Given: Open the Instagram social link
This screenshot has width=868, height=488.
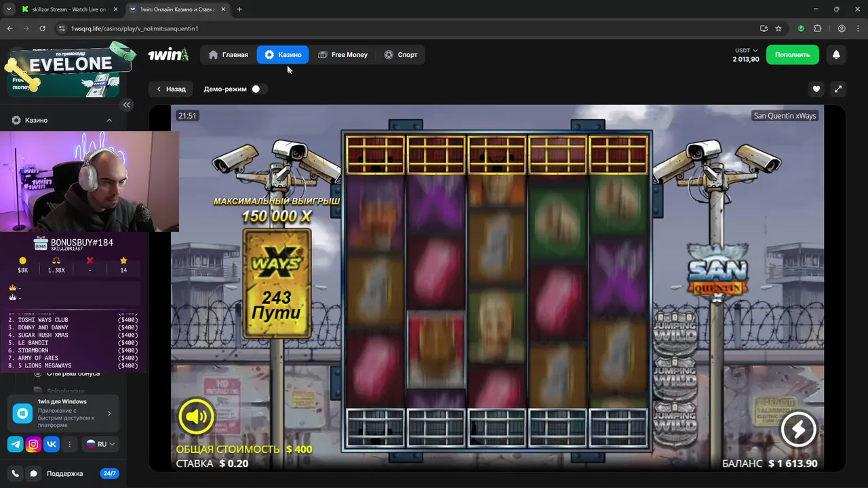Looking at the screenshot, I should (x=33, y=444).
